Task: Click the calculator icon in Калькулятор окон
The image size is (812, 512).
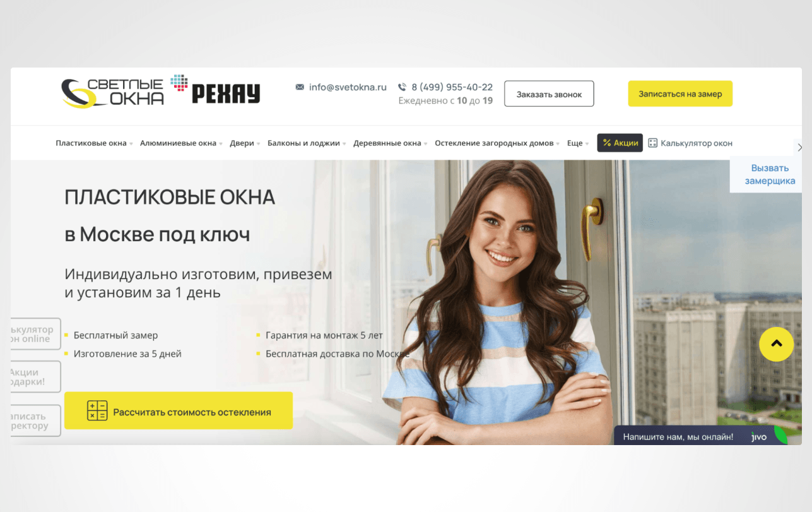Action: click(x=653, y=143)
